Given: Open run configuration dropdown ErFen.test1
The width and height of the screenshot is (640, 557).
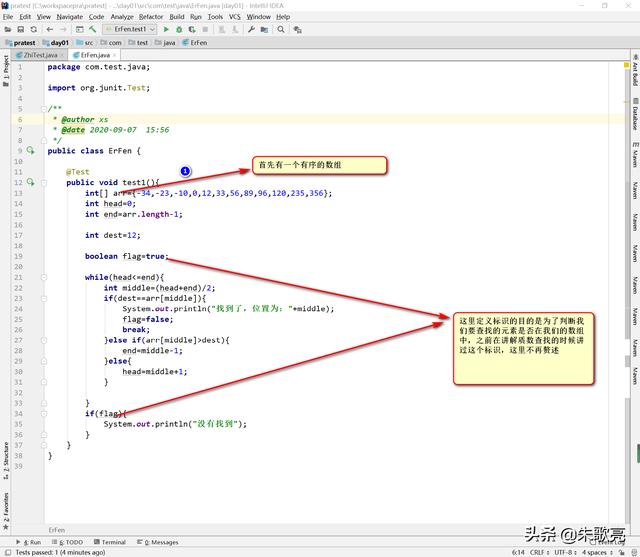Looking at the screenshot, I should coord(130,29).
